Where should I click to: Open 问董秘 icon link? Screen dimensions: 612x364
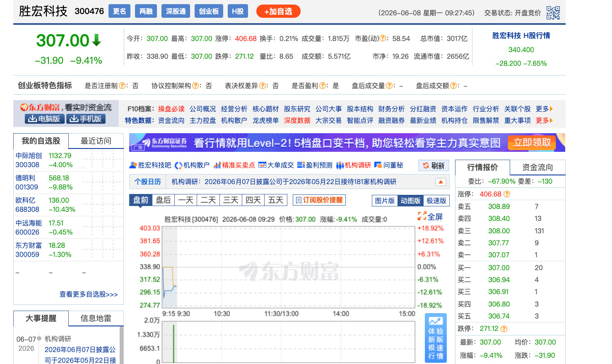coord(388,165)
